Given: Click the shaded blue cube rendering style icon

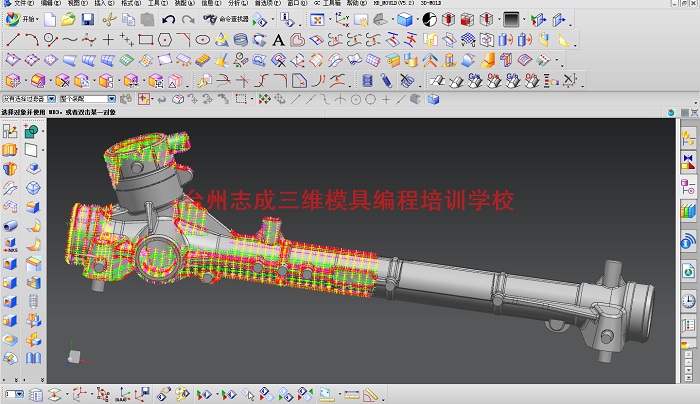Looking at the screenshot, I should click(404, 20).
